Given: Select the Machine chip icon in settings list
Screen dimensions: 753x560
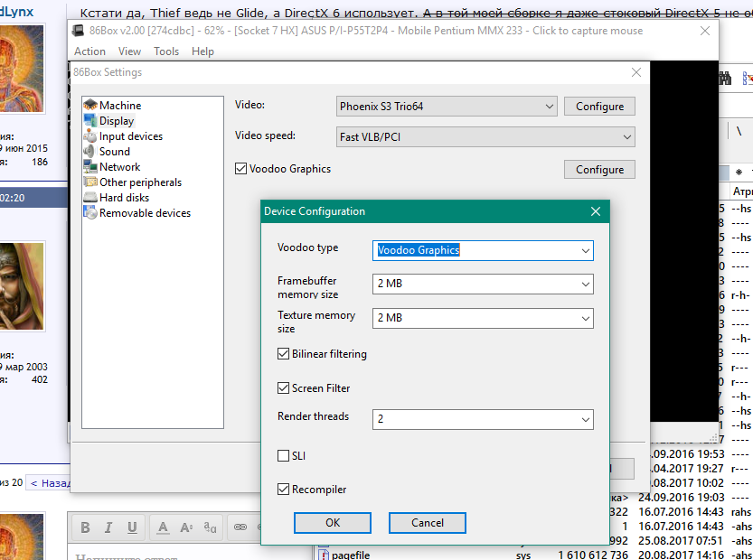Looking at the screenshot, I should tap(90, 106).
